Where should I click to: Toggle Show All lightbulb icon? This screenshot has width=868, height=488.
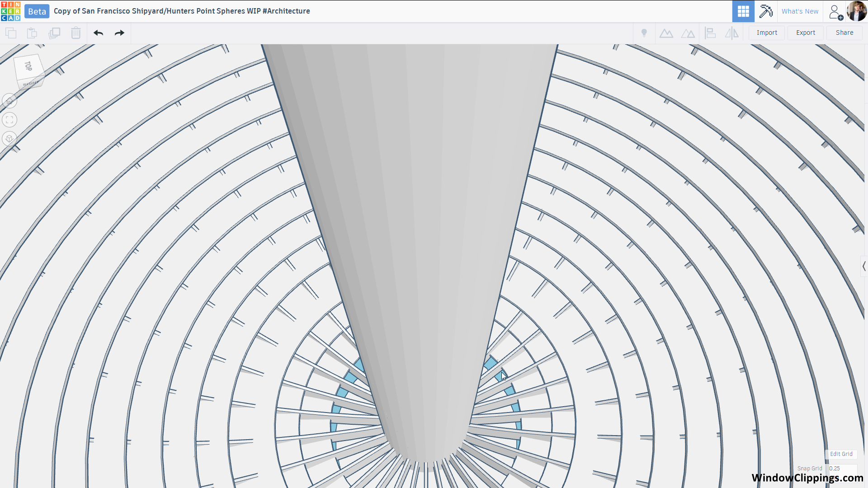[x=644, y=33]
